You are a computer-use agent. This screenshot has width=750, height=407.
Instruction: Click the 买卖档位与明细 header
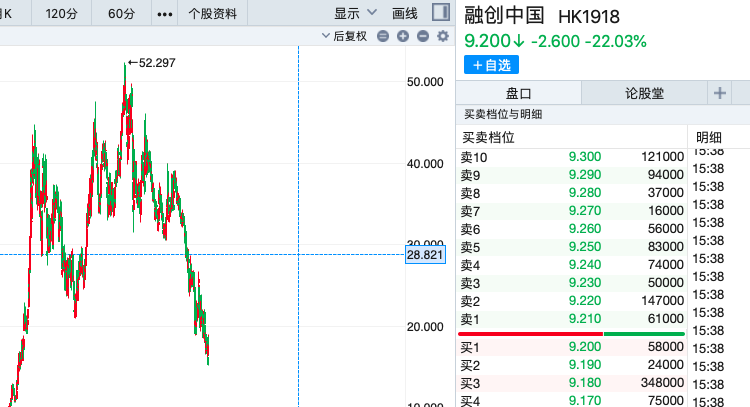(503, 114)
